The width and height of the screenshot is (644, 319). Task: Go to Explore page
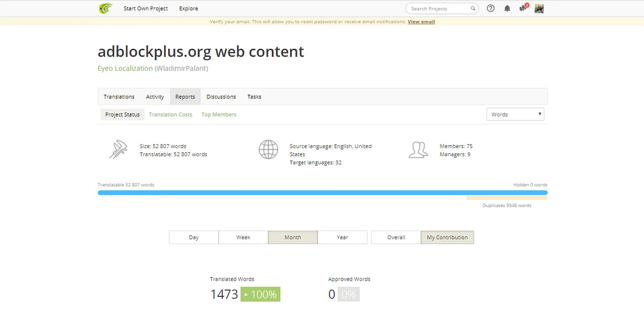(x=189, y=9)
